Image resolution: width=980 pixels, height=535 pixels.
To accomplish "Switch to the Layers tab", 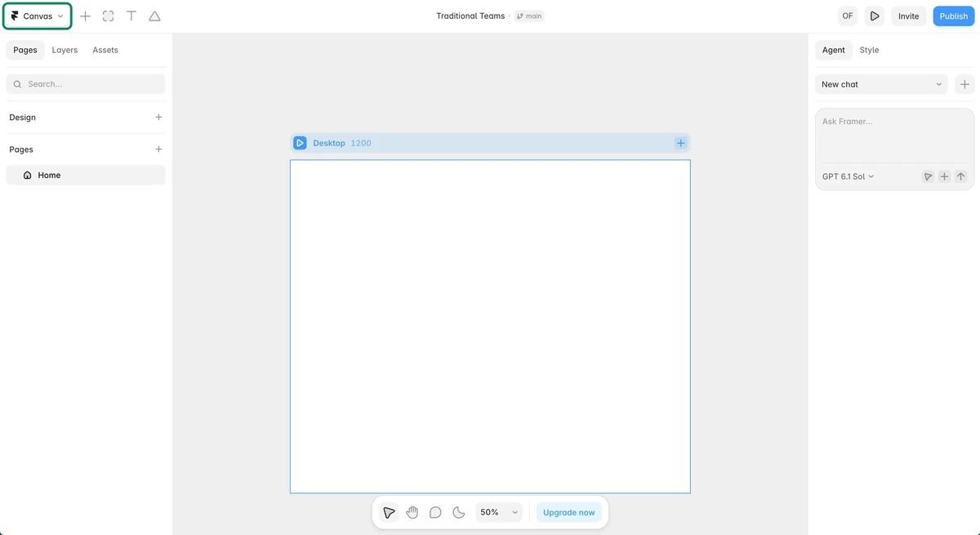I will click(x=65, y=50).
